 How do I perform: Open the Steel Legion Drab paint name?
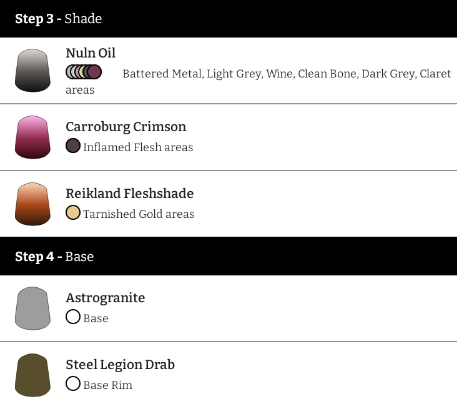[120, 364]
